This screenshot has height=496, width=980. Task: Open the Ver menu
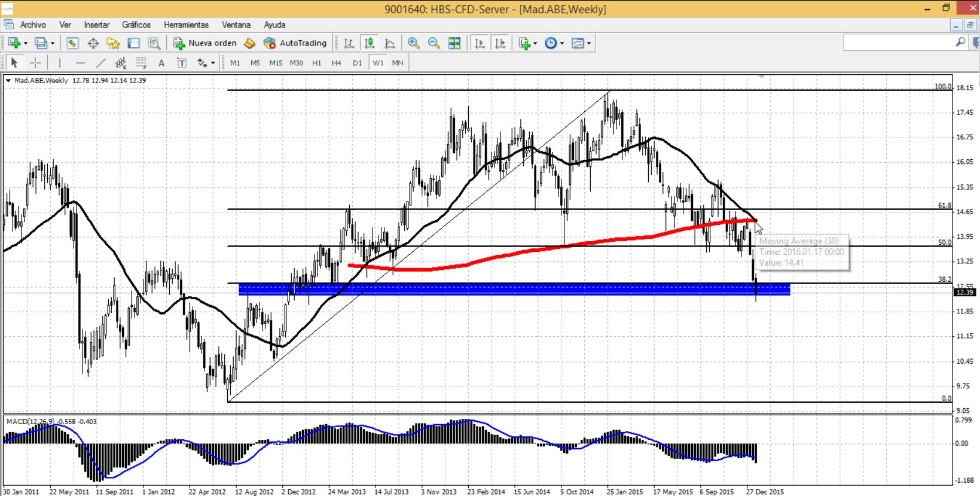[65, 25]
